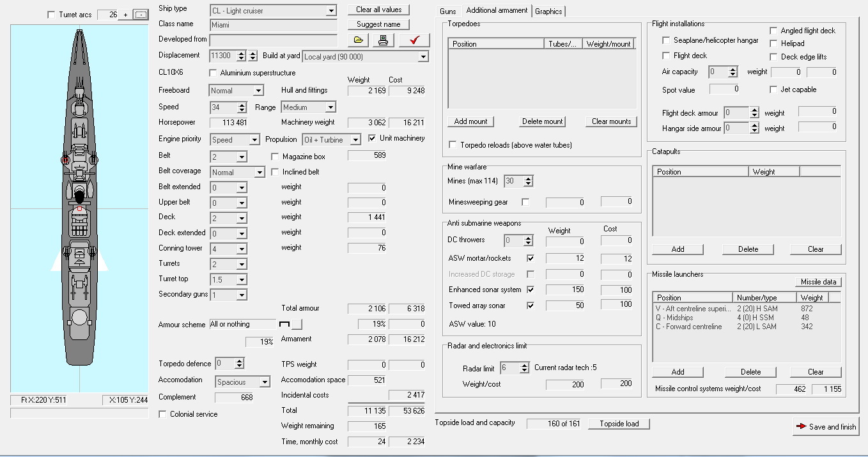Click the Suggest name button
The image size is (868, 457).
click(378, 24)
